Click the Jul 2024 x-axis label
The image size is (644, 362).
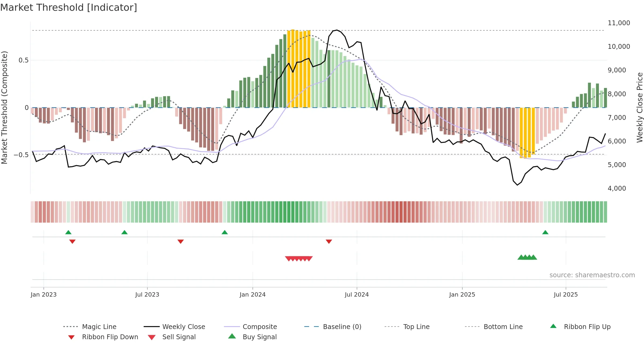tap(357, 294)
